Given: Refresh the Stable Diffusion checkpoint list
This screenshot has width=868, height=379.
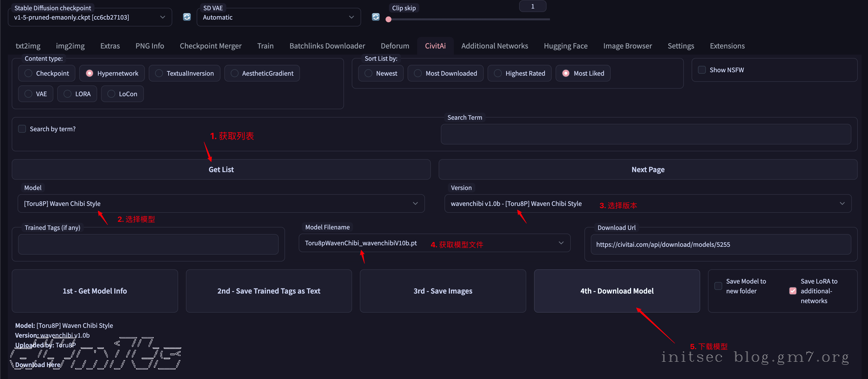Looking at the screenshot, I should coord(187,17).
